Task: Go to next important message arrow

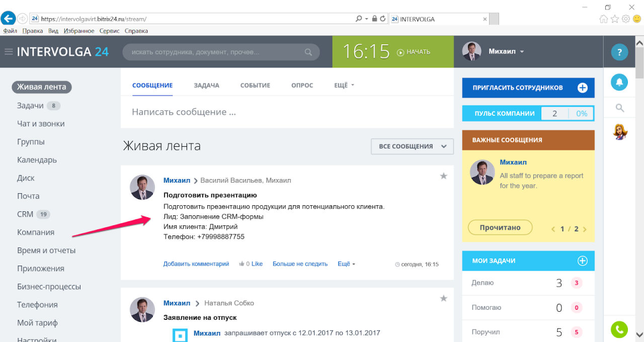Action: 584,229
